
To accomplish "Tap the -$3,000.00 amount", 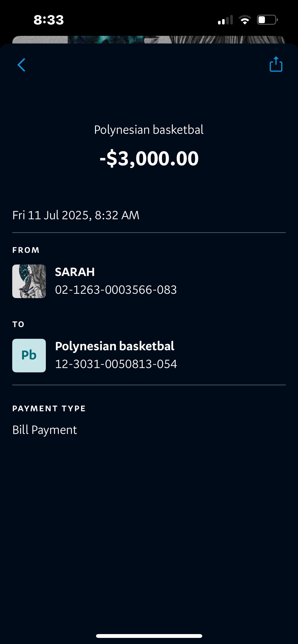I will [149, 158].
